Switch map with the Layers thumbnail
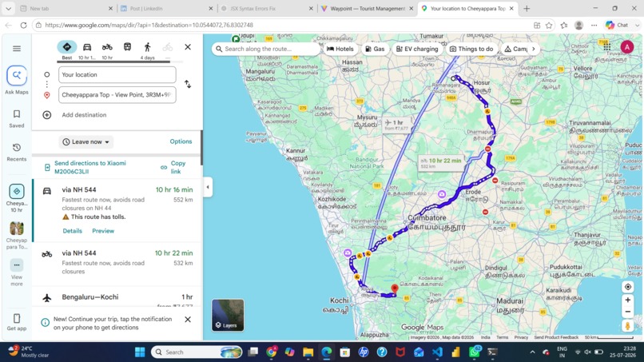 228,315
